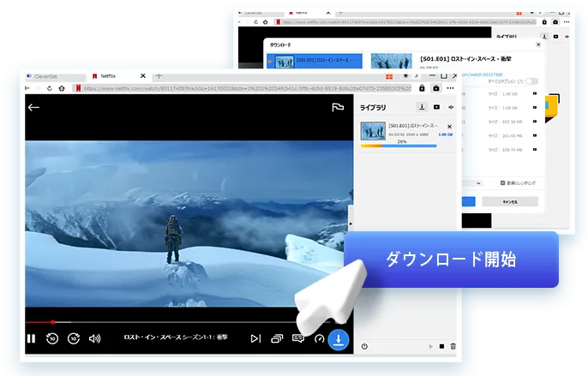Stop all tasks with the square icon

(x=441, y=346)
